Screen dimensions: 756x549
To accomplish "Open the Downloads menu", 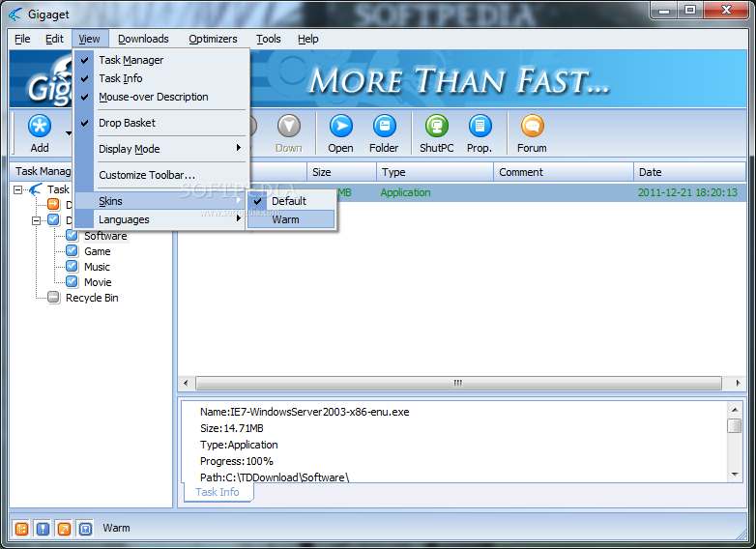I will tap(143, 39).
